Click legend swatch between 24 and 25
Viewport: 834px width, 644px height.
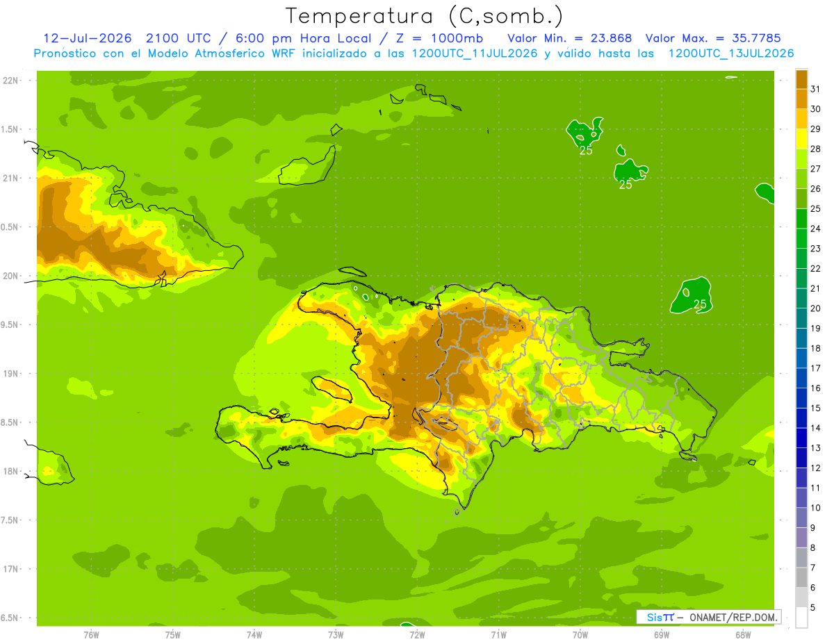pos(801,218)
